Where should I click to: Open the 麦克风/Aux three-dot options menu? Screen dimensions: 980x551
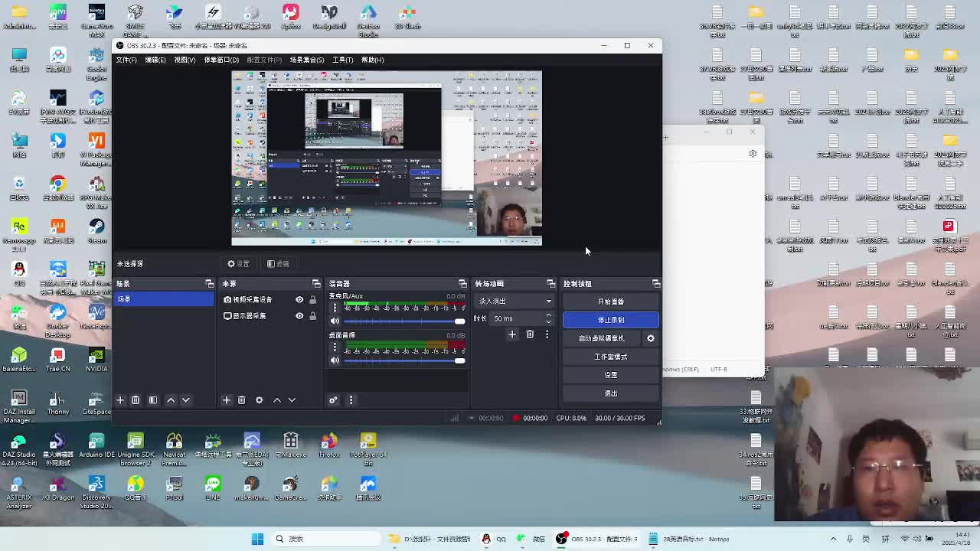[335, 308]
